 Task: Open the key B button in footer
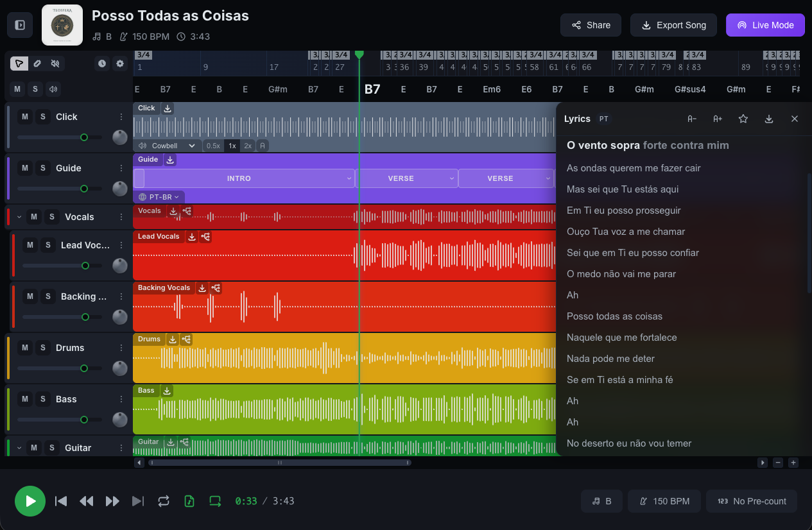pos(601,501)
